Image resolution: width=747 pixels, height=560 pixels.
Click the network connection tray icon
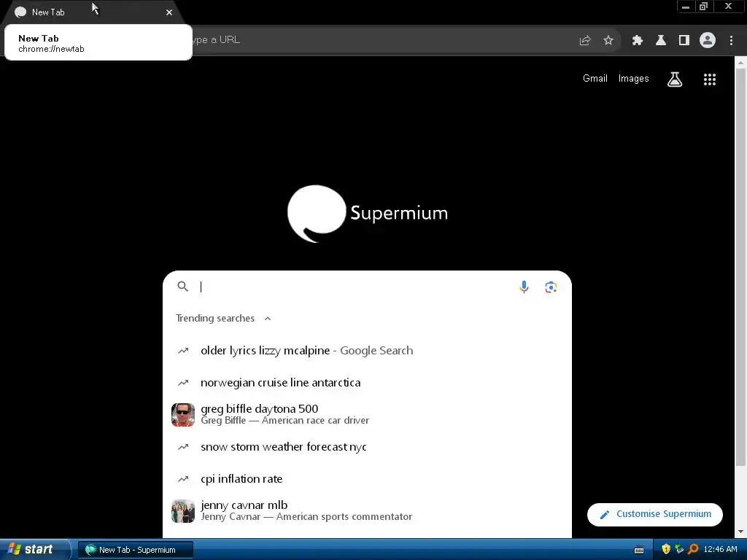click(679, 549)
